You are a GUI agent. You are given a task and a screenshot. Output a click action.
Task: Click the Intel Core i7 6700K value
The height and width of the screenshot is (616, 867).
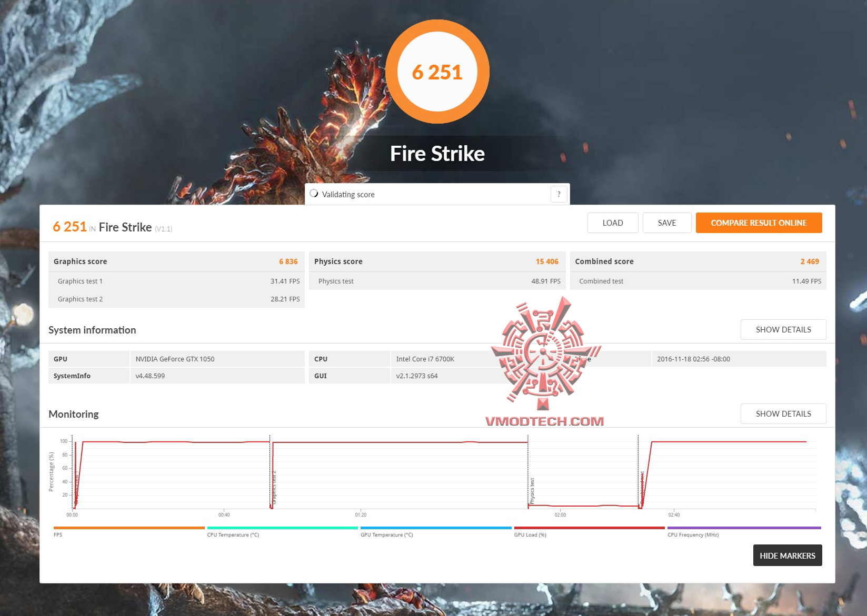coord(425,359)
